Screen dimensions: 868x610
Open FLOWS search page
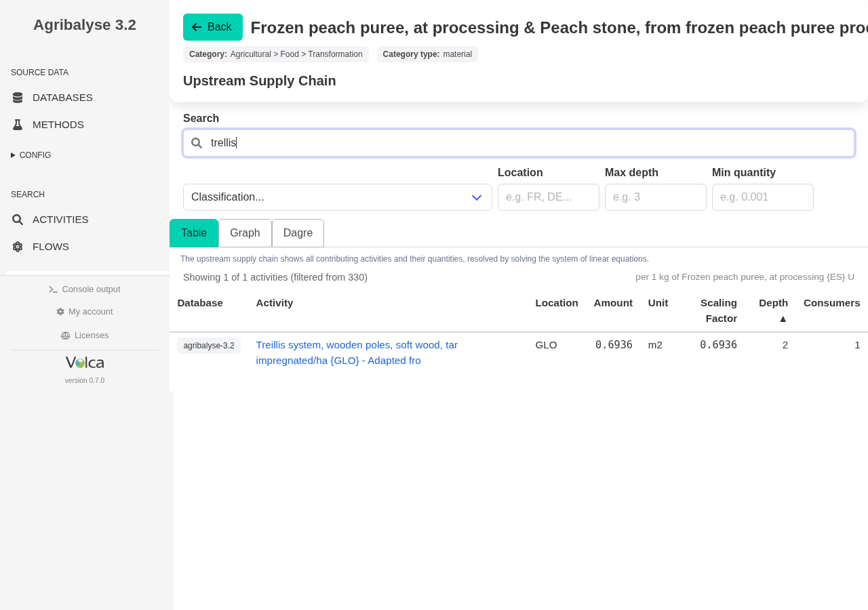click(51, 247)
